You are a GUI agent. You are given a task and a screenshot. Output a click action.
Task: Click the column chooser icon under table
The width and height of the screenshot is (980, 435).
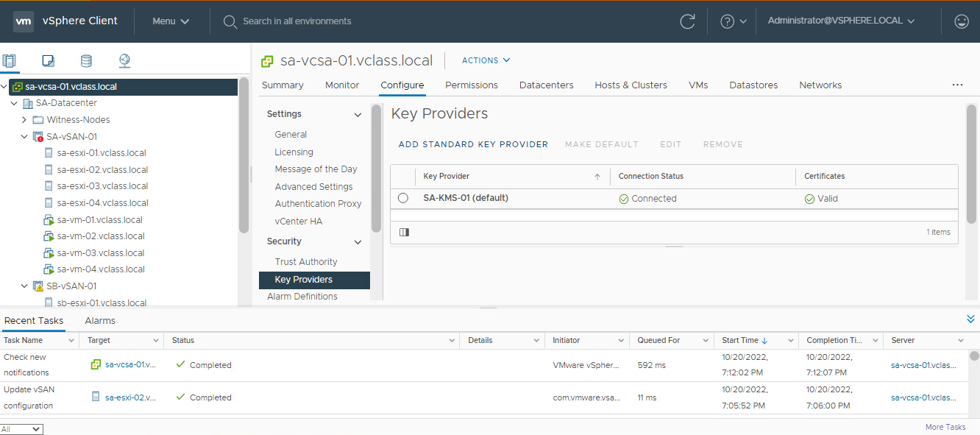click(404, 232)
